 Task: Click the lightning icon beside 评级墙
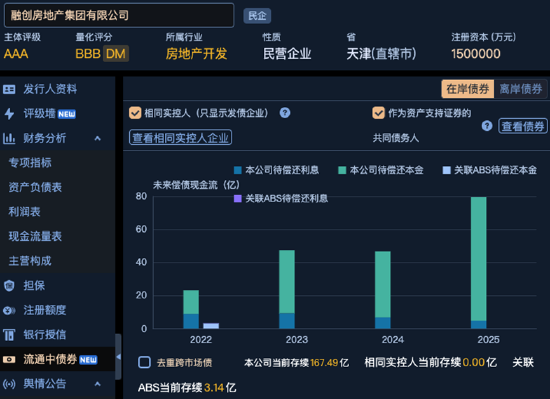click(x=9, y=114)
